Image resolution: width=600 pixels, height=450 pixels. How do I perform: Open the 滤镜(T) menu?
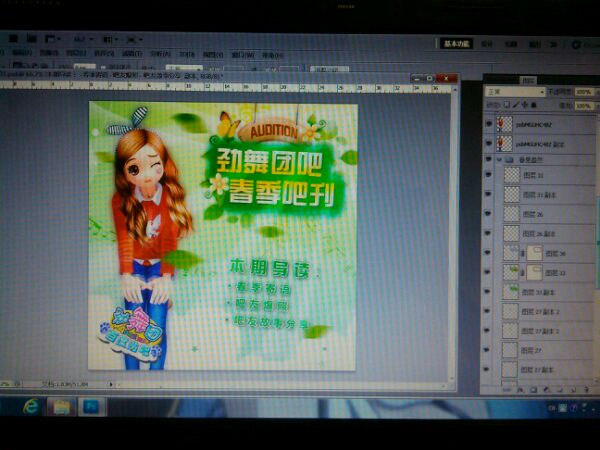click(132, 54)
